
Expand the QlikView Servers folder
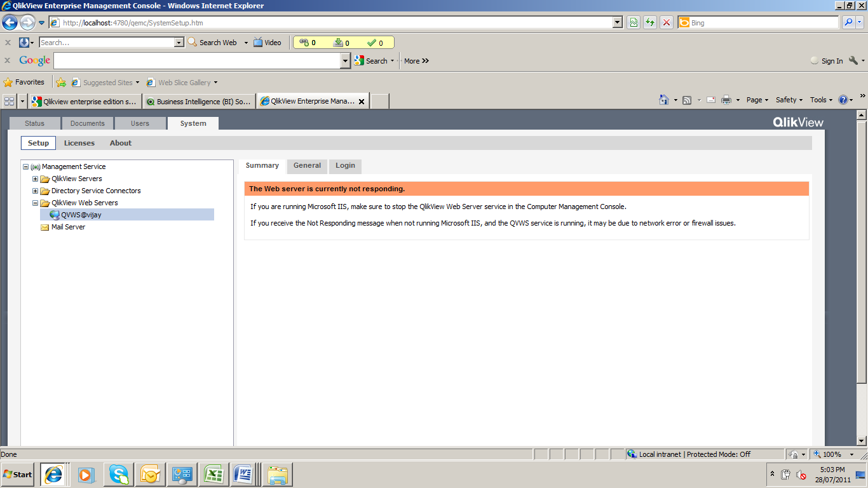pyautogui.click(x=36, y=179)
